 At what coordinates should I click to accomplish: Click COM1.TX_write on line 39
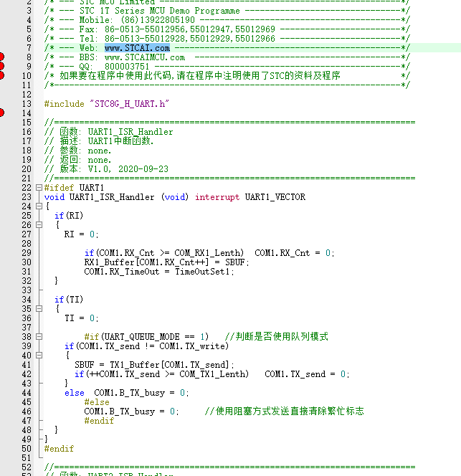tap(193, 346)
